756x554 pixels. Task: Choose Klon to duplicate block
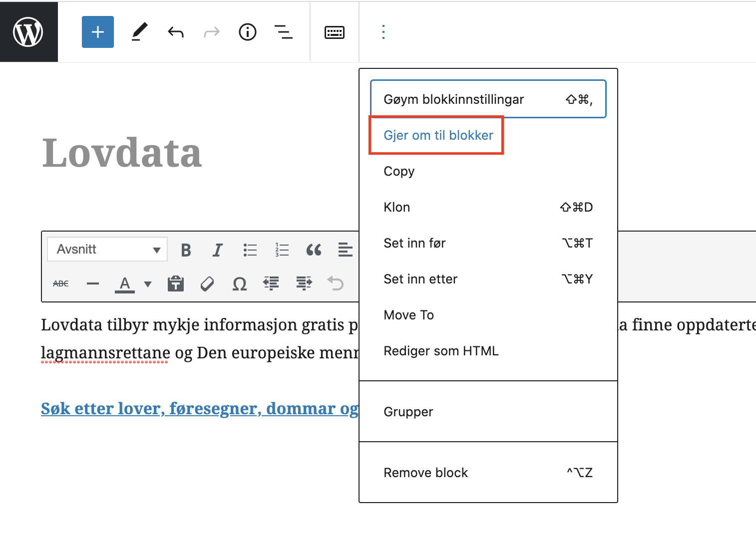(488, 207)
